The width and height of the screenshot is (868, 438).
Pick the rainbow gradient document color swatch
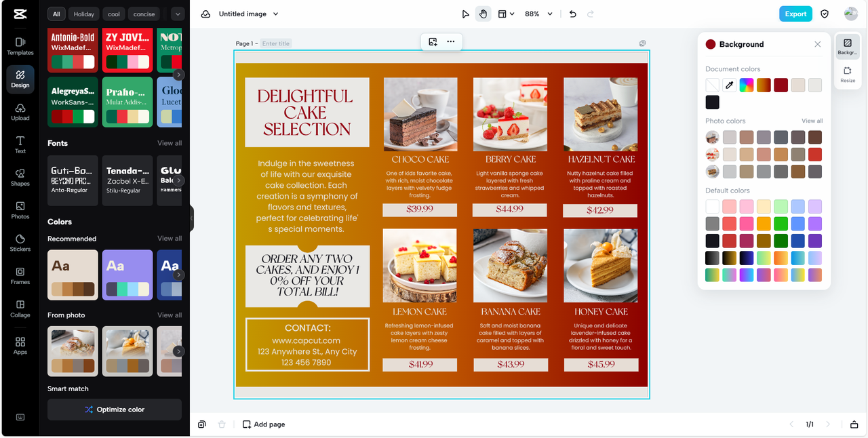pyautogui.click(x=746, y=85)
